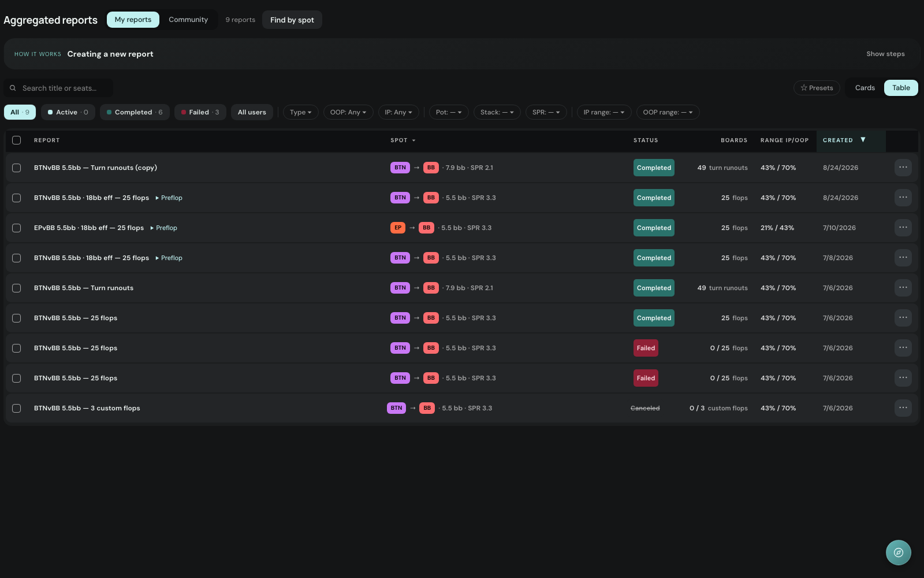The width and height of the screenshot is (924, 578).
Task: Click the Find by spot button
Action: [x=292, y=20]
